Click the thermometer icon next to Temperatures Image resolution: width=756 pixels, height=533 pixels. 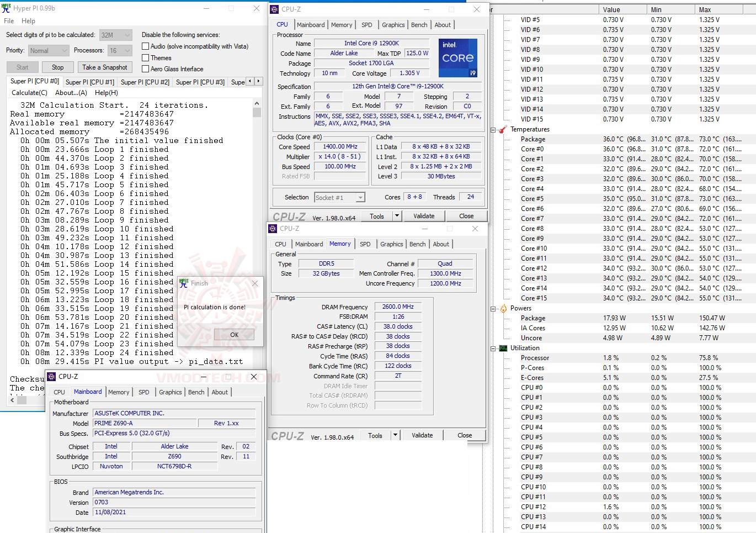pos(503,129)
